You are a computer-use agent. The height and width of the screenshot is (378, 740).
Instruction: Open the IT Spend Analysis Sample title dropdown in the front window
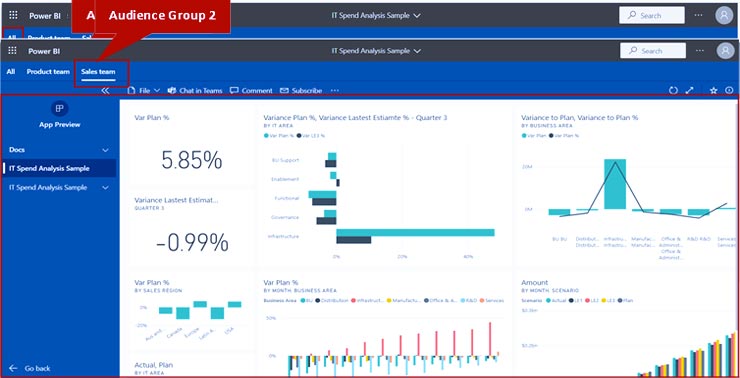377,50
